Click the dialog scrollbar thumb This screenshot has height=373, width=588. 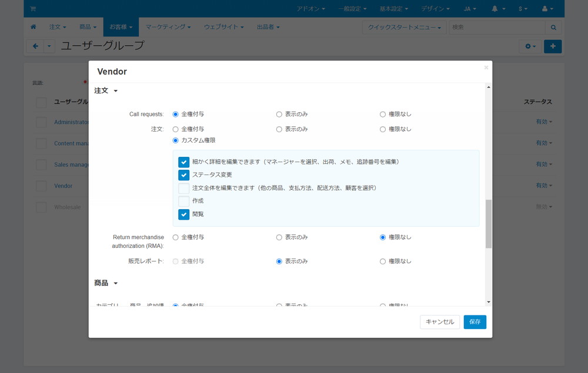coord(488,224)
